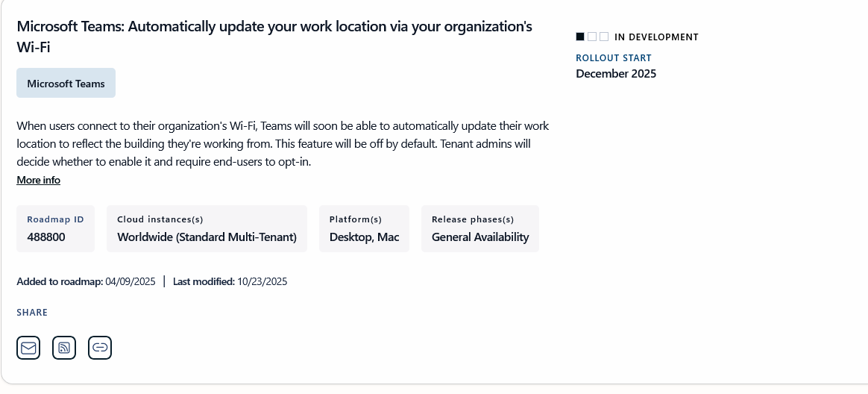Click the Desktop, Mac platform value

pos(364,237)
